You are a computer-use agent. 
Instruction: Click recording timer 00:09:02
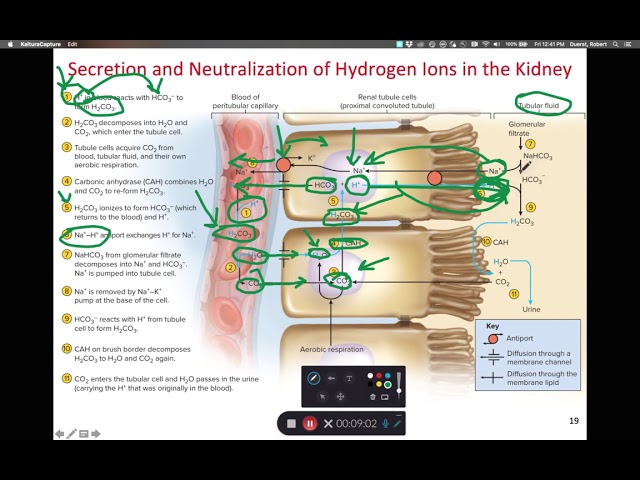[356, 424]
